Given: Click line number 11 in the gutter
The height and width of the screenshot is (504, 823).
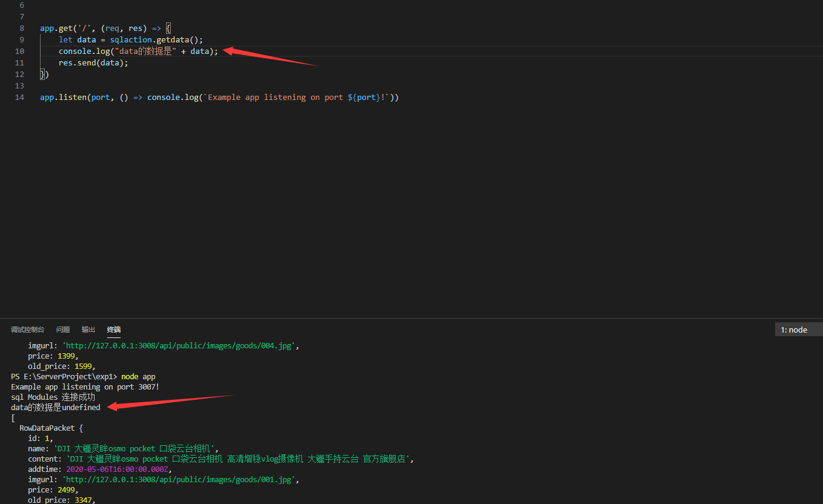Looking at the screenshot, I should [19, 63].
